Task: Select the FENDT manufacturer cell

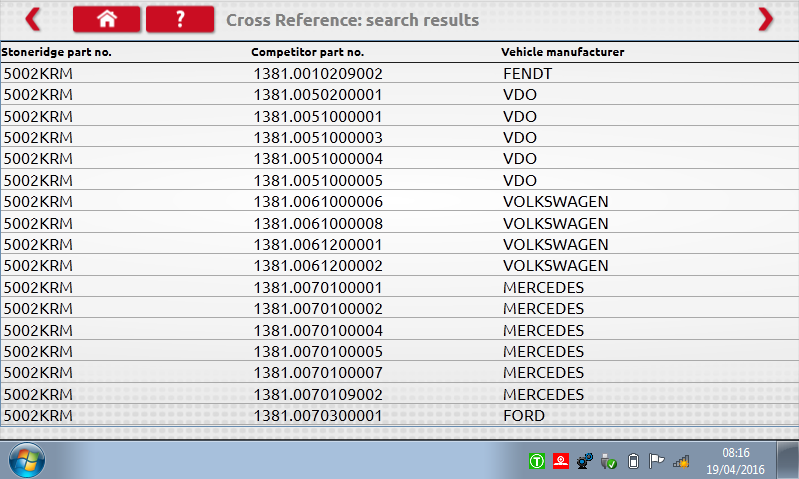Action: point(527,74)
